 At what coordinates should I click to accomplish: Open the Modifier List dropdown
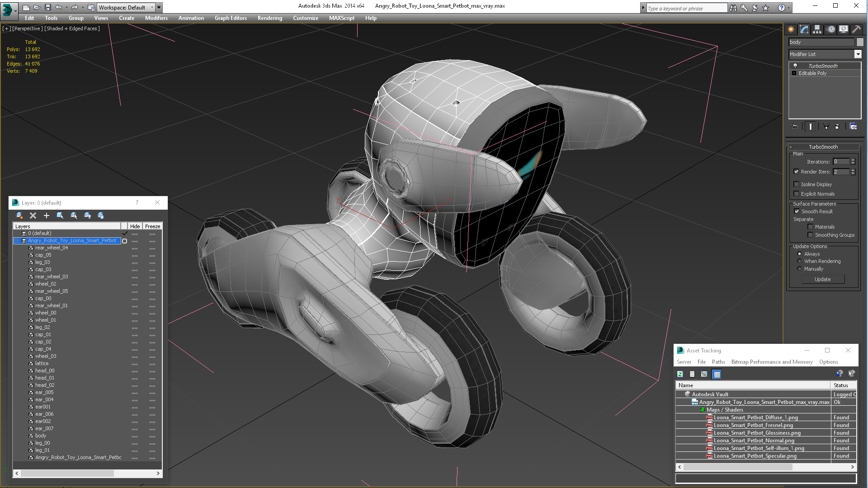[x=858, y=54]
